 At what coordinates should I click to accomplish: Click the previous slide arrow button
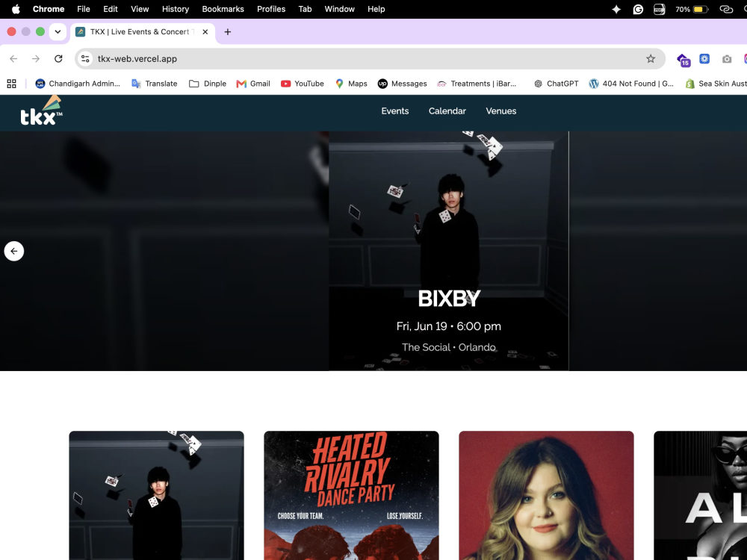tap(13, 251)
